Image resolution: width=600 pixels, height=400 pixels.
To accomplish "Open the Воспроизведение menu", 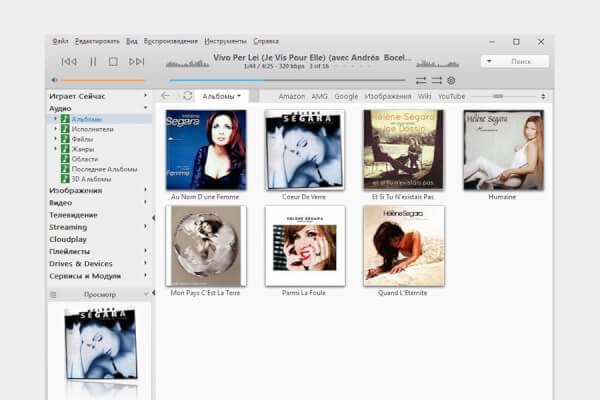I will click(171, 41).
